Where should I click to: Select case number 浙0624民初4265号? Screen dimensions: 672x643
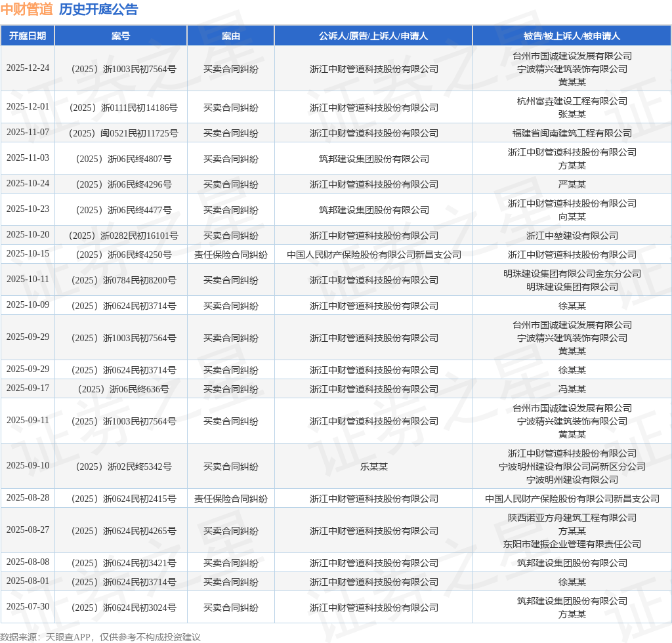pos(124,531)
